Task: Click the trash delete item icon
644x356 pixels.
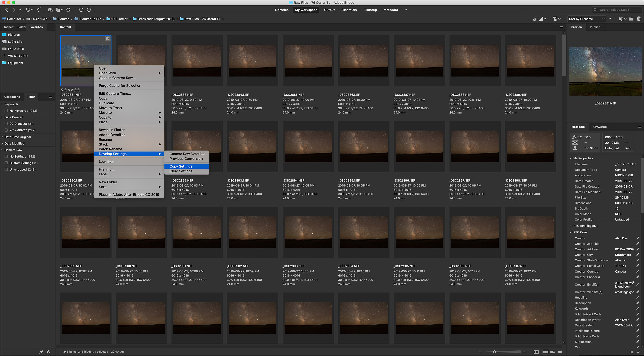Action: (639, 19)
